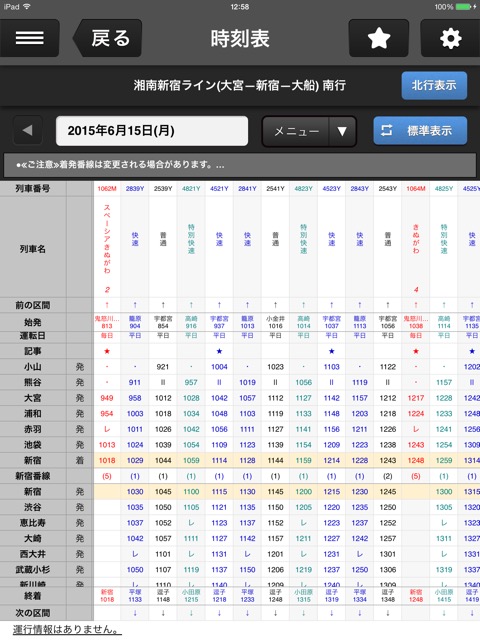The height and width of the screenshot is (640, 480).
Task: Select train number 2541Y
Action: coord(276,189)
